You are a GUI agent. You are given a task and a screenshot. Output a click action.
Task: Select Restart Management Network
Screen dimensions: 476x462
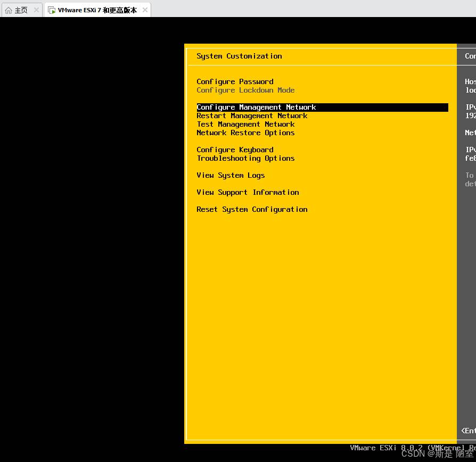[x=252, y=115]
